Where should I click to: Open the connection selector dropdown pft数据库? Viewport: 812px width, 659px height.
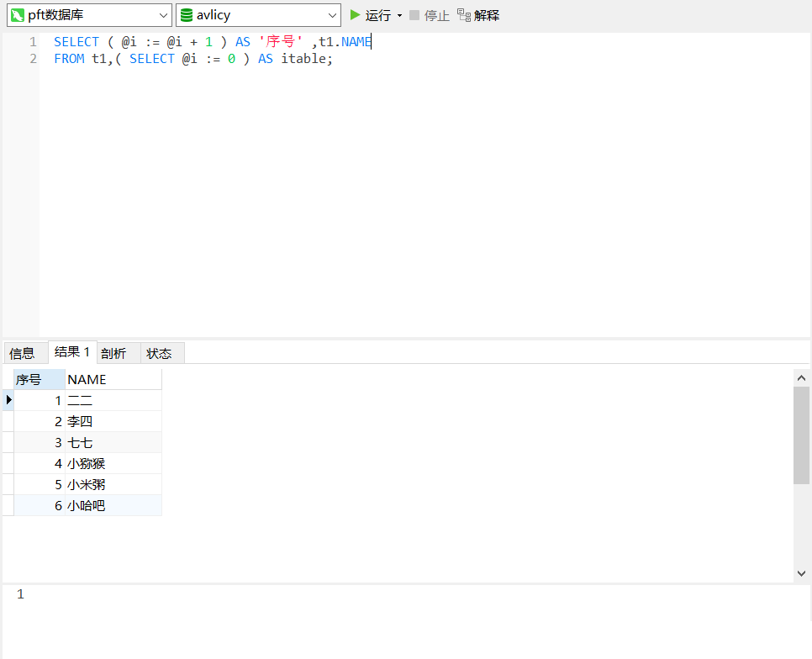point(165,14)
